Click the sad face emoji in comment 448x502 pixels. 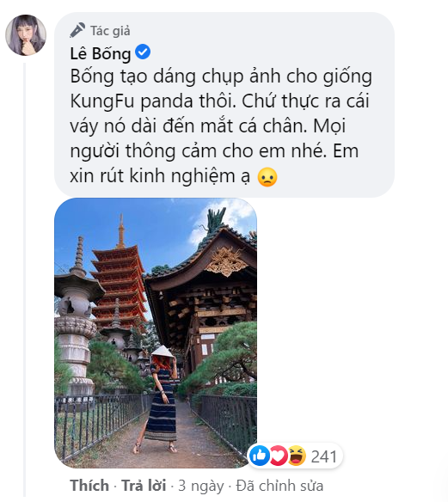tap(267, 177)
